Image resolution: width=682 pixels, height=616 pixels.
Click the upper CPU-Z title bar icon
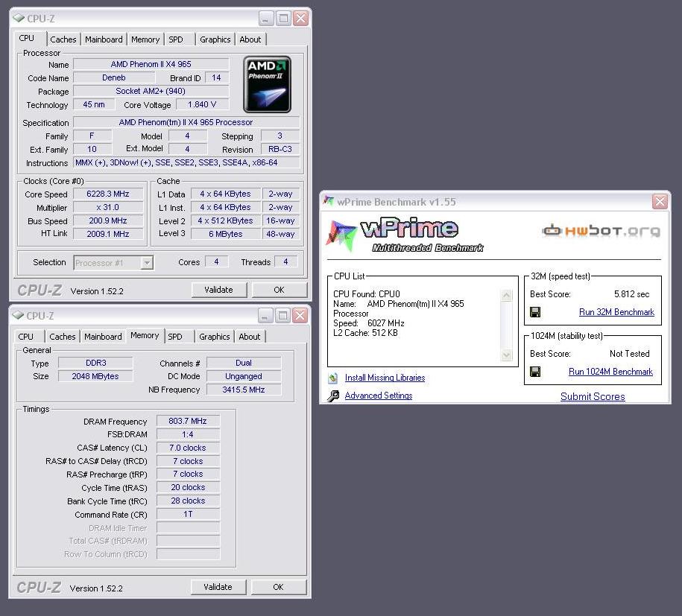(19, 19)
